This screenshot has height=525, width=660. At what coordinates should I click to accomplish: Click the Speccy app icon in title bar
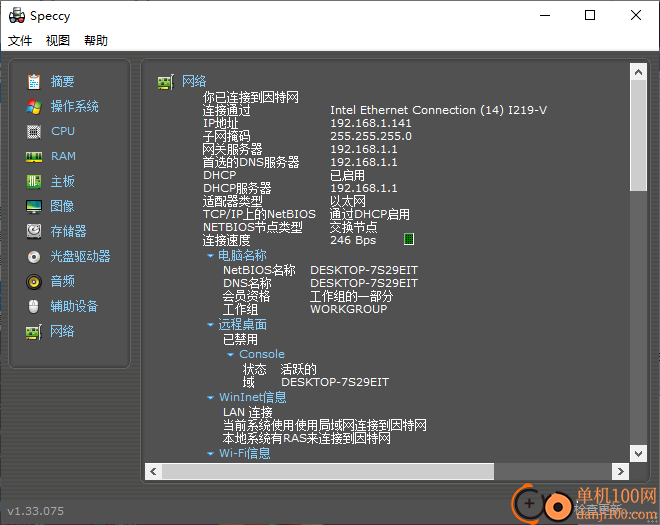point(17,16)
